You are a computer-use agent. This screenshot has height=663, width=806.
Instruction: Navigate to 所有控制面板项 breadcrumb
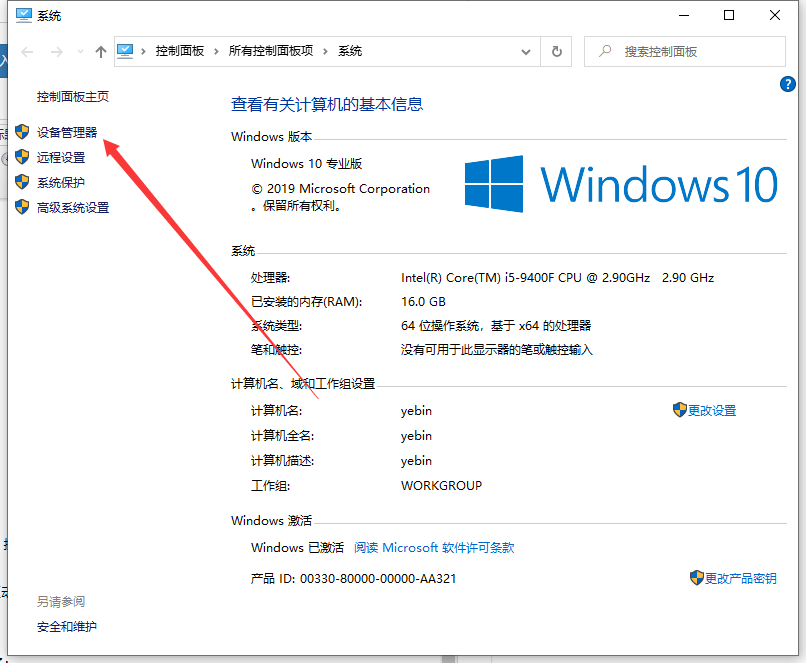point(271,51)
